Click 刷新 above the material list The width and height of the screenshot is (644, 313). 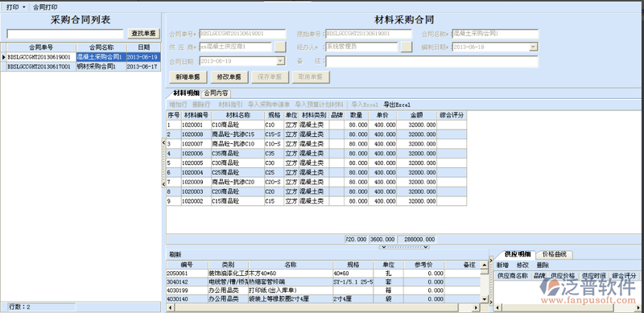click(175, 254)
